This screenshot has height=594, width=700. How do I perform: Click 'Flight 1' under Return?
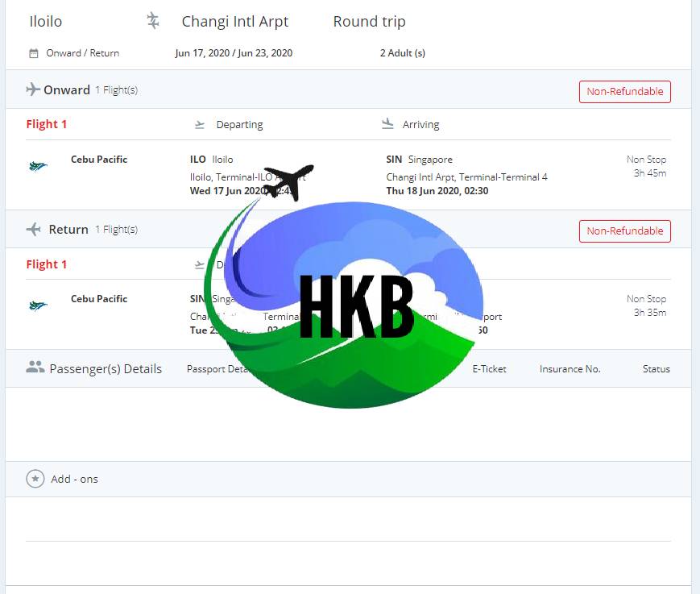(47, 264)
